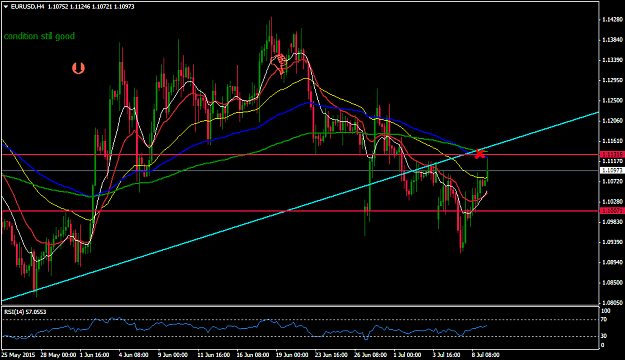Select the green 'condition stil good' label

tap(39, 36)
